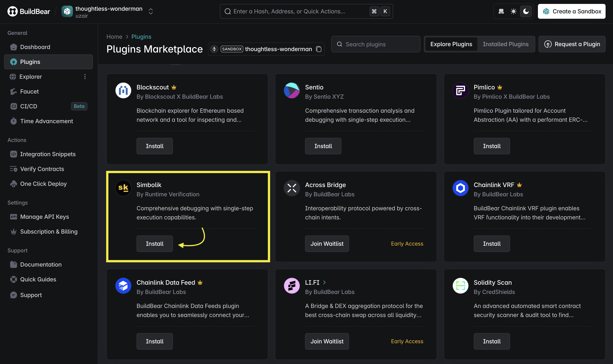Click the Blockscout logo icon
Viewport: 613px width, 364px height.
pos(123,90)
